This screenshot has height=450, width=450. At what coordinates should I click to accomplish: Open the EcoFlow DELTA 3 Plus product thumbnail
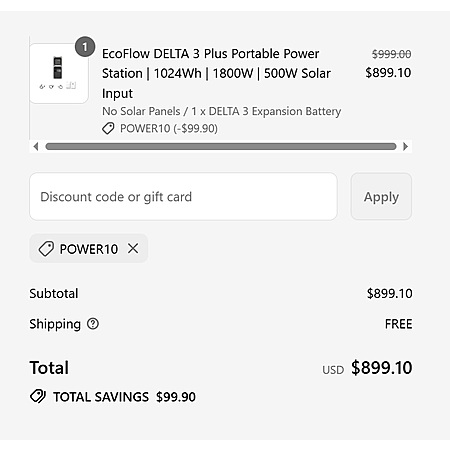click(59, 73)
